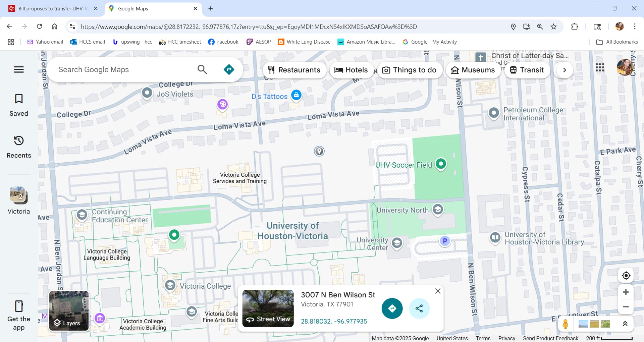Expand the imagery strip chevron
The width and height of the screenshot is (644, 342).
pyautogui.click(x=625, y=324)
